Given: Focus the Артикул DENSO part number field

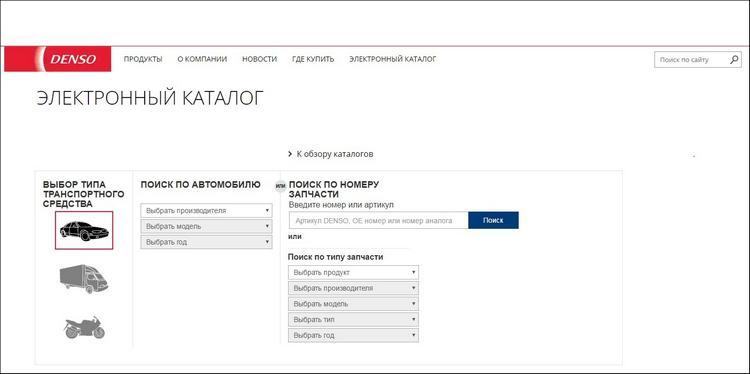Looking at the screenshot, I should [378, 220].
